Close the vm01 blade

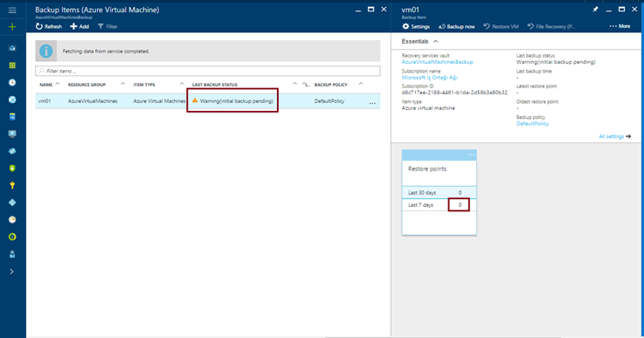point(634,10)
